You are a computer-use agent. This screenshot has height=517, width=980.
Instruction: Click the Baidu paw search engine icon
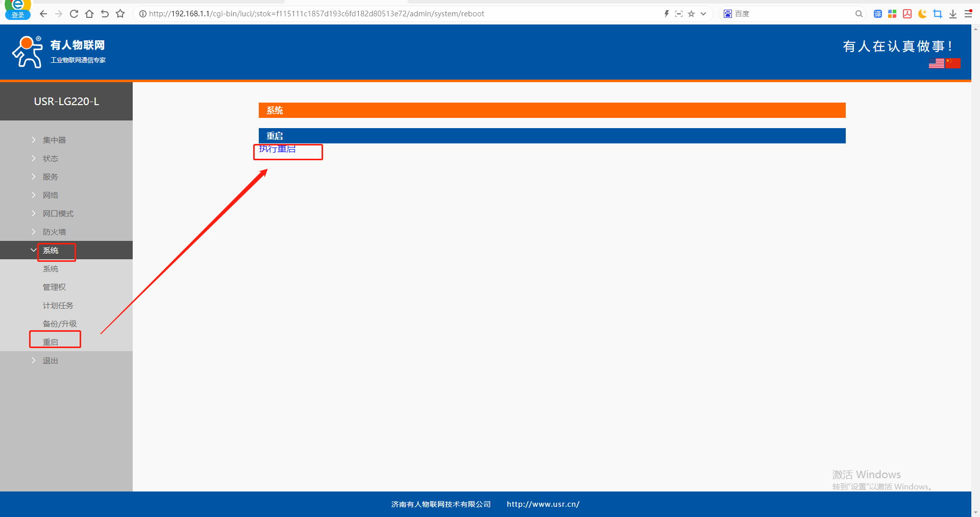728,14
